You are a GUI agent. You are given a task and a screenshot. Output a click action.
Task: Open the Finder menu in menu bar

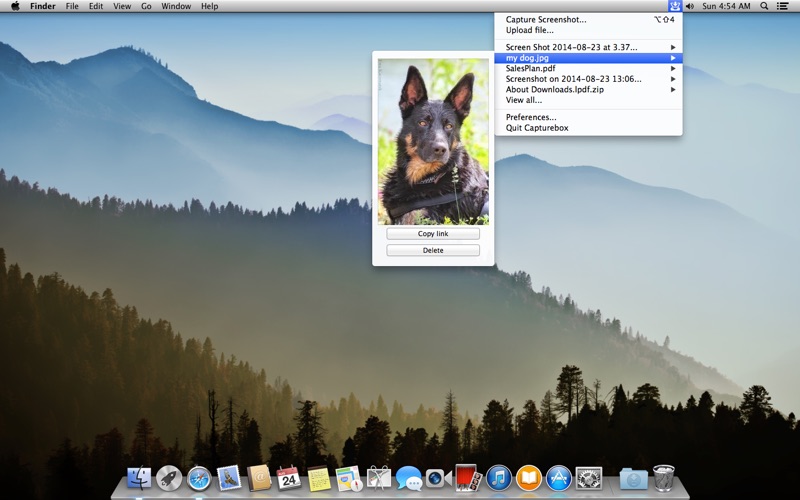[43, 6]
